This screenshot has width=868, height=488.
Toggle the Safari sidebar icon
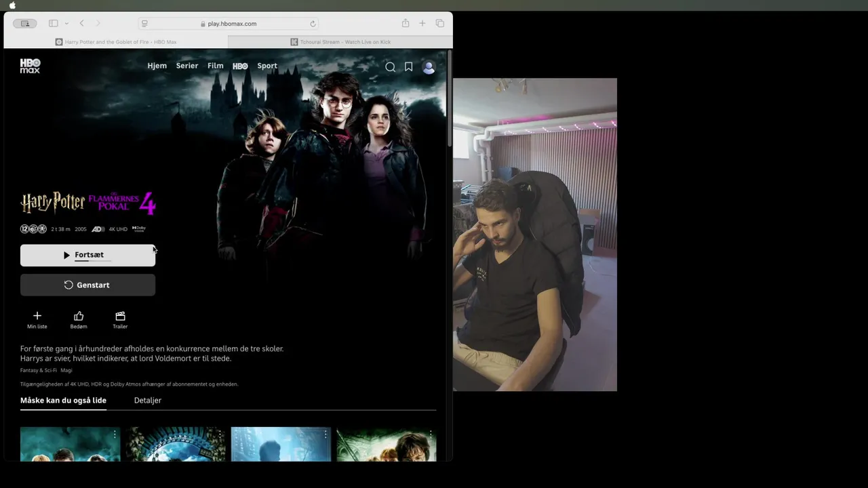click(x=53, y=23)
